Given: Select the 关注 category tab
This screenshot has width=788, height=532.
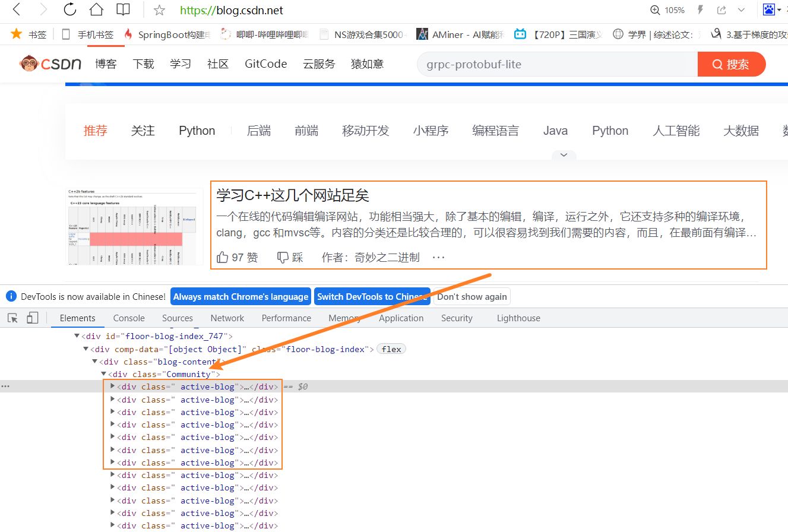Looking at the screenshot, I should coord(143,131).
